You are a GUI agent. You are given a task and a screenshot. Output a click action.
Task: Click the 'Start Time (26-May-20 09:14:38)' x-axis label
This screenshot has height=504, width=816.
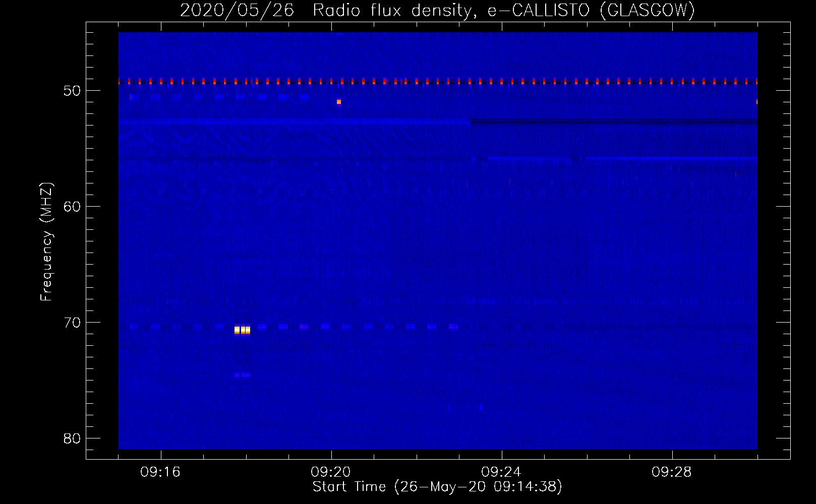pos(437,487)
